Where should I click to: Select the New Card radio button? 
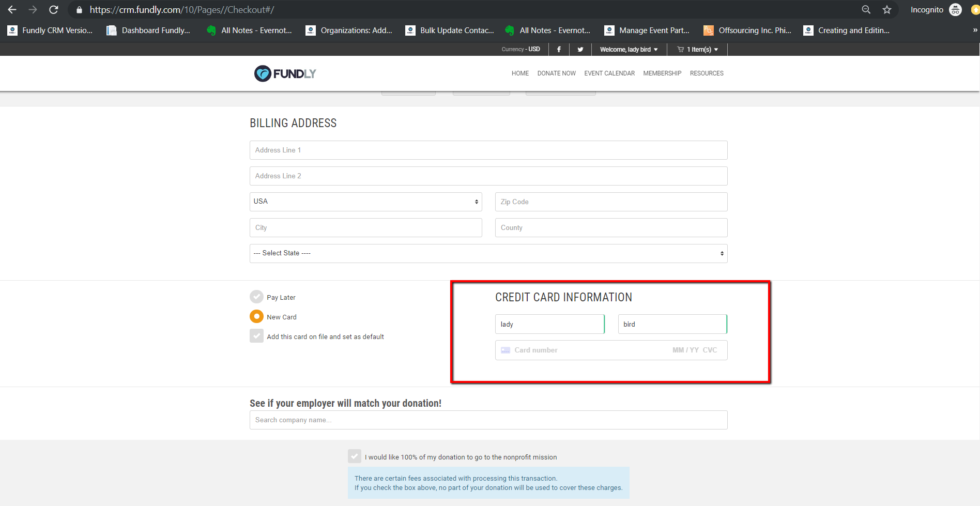[256, 316]
